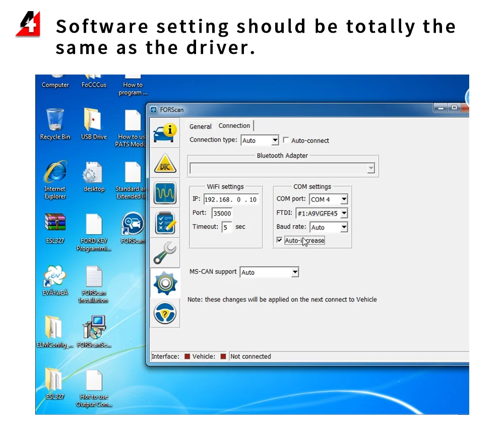Select the FORScanSetup installer icon
Viewport: 504px width, 435px height.
[94, 332]
